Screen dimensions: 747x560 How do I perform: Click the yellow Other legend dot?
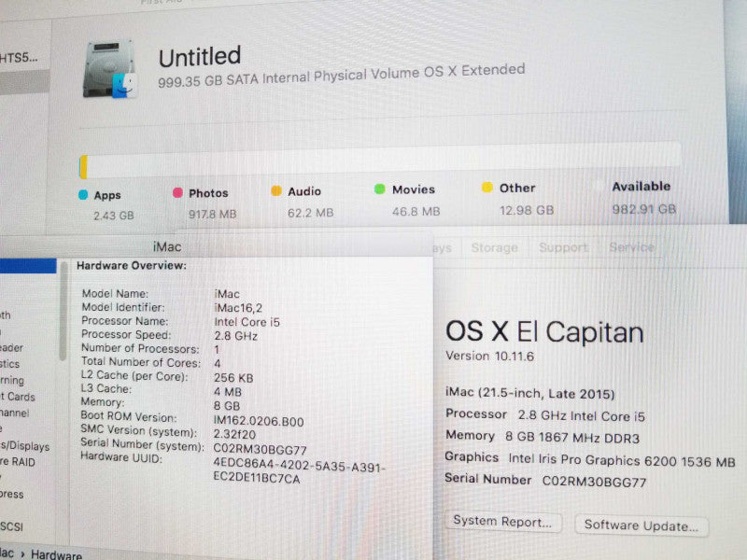click(x=486, y=188)
